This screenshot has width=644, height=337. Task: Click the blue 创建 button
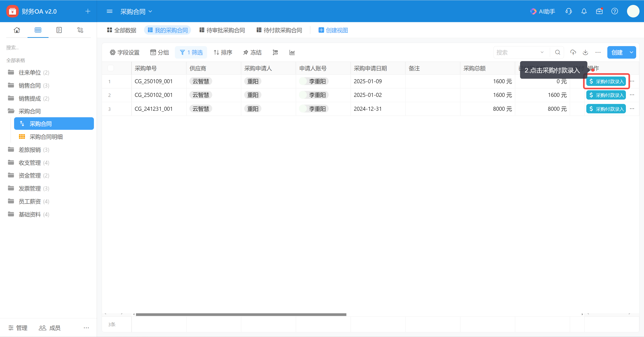(617, 52)
